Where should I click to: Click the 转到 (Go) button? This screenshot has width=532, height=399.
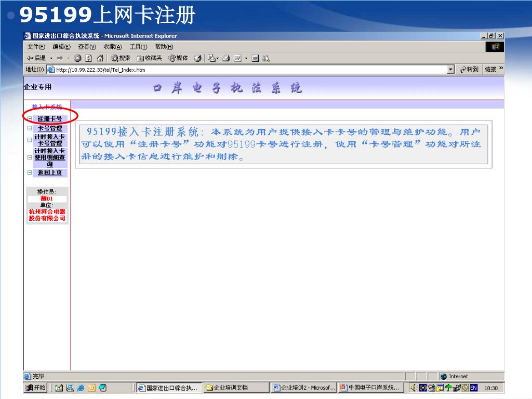469,69
